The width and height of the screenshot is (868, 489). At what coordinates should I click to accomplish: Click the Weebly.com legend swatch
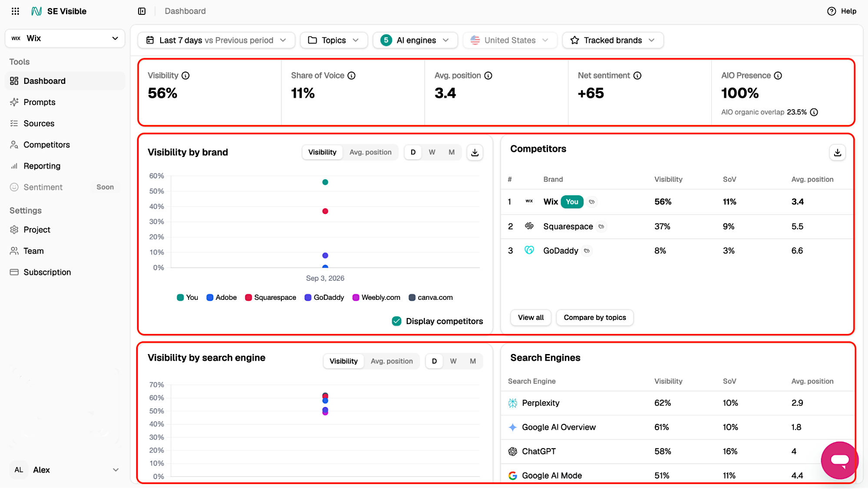click(356, 298)
